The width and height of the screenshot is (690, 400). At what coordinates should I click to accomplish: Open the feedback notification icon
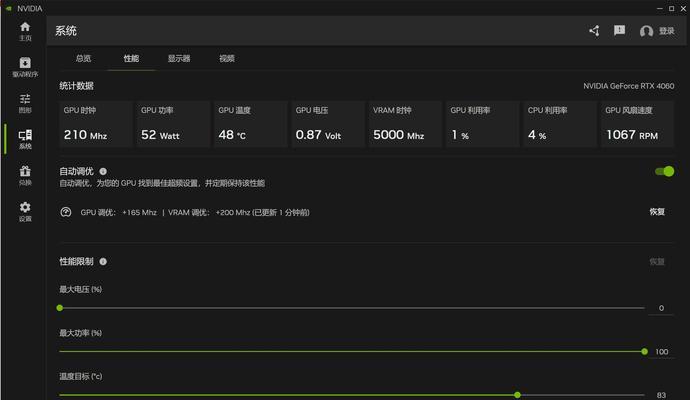[x=619, y=30]
